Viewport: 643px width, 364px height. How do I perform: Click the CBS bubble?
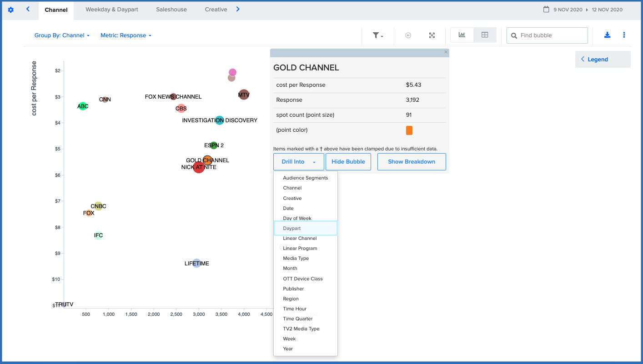(181, 108)
